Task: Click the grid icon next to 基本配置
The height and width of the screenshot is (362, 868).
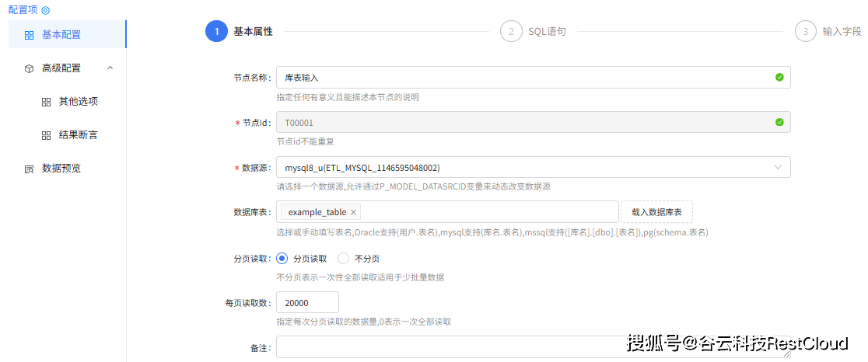Action: click(x=29, y=35)
